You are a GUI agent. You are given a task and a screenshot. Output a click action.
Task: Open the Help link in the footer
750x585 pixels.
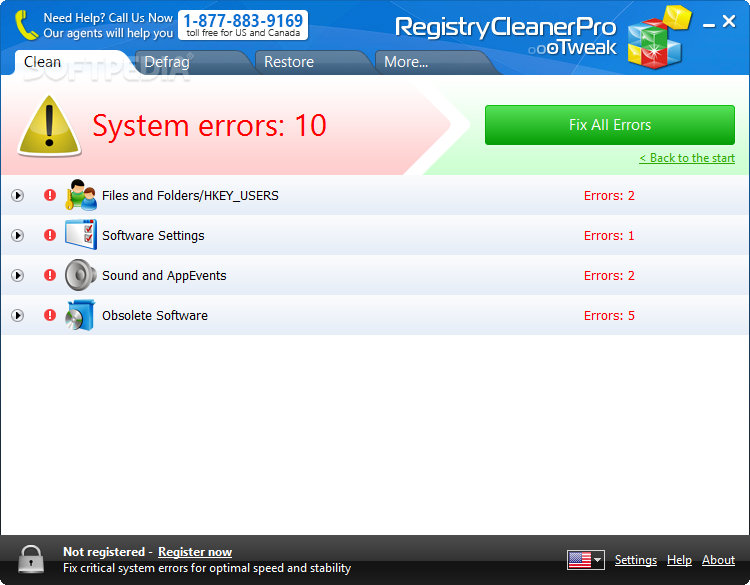click(679, 560)
